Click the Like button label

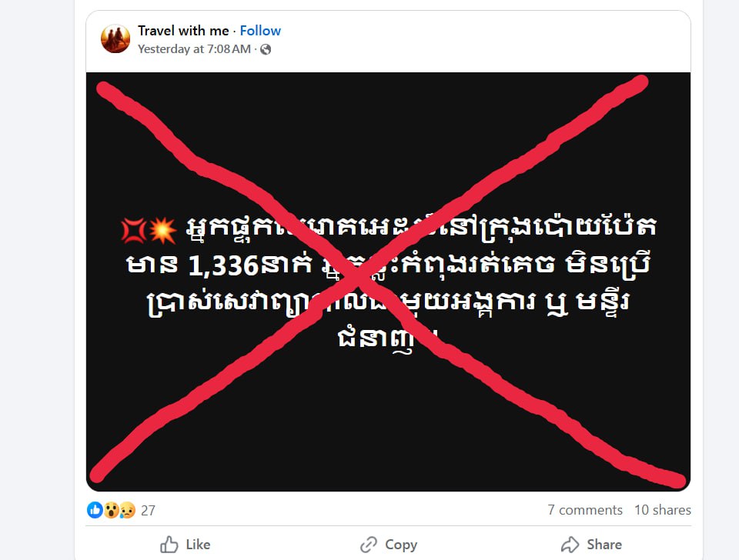(x=198, y=545)
